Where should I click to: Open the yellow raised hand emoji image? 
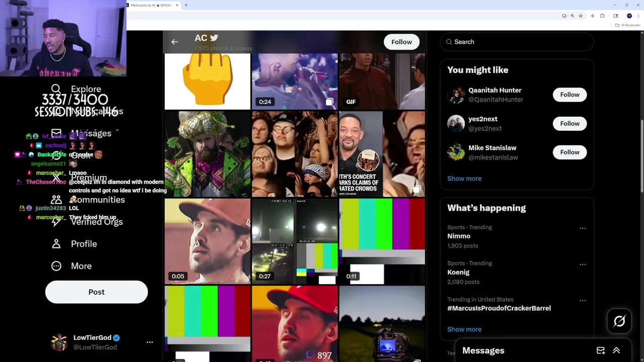pyautogui.click(x=207, y=81)
